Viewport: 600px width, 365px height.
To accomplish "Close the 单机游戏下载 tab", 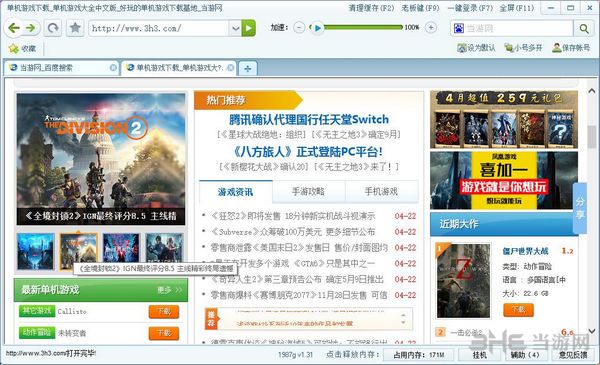I will coord(231,68).
